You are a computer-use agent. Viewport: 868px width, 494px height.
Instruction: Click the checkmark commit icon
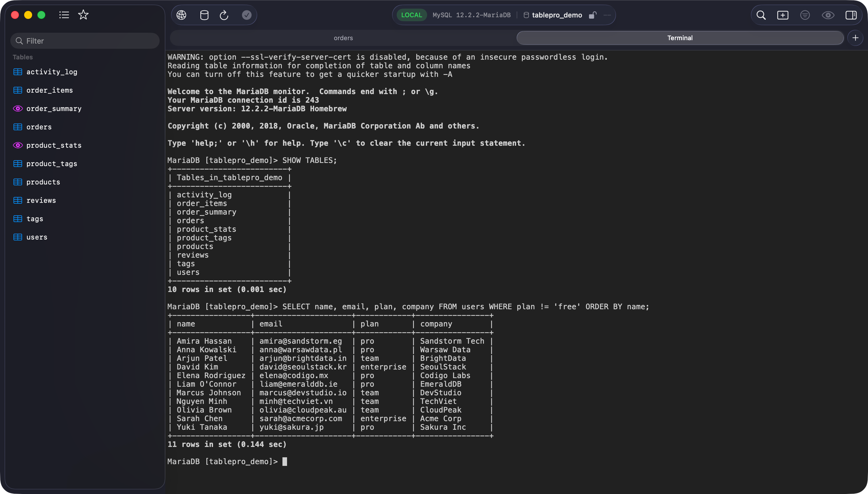(247, 15)
